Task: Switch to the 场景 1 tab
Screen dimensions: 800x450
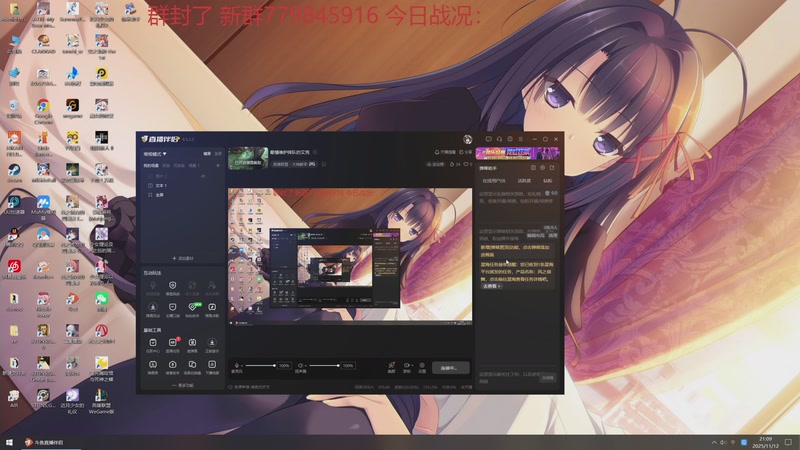Action: click(x=194, y=165)
